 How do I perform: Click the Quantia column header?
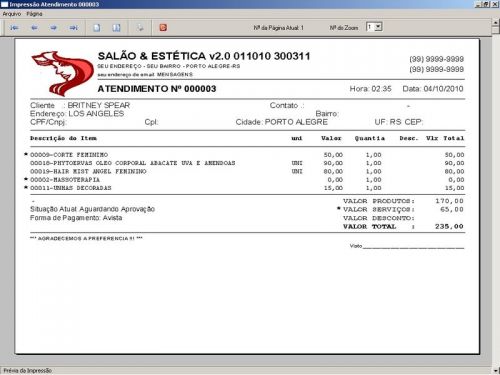click(370, 138)
